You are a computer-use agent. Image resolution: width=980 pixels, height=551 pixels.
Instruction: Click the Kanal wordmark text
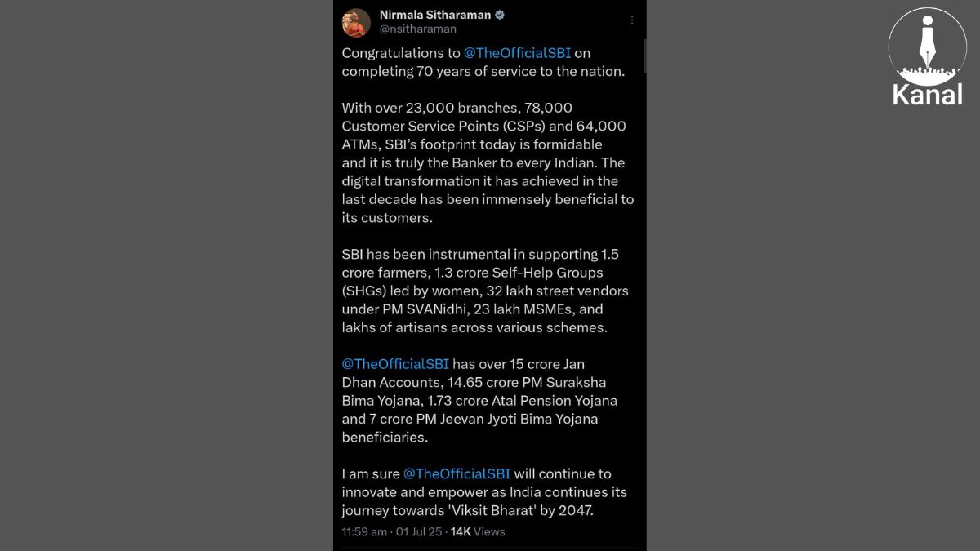click(x=927, y=95)
